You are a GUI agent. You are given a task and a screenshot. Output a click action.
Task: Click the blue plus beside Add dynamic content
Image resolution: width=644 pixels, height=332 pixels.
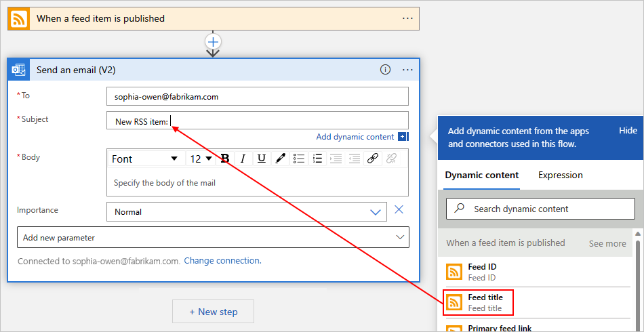coord(403,137)
